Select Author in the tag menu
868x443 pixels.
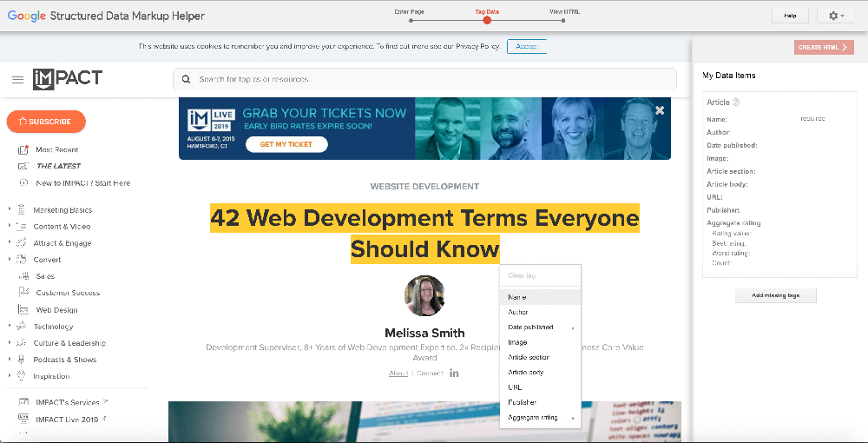(540, 313)
